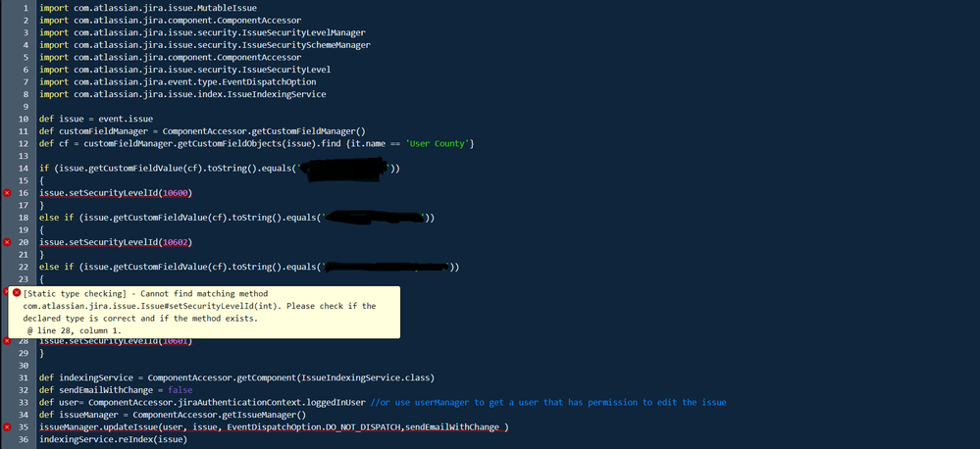Click line number 36 in the gutter

coord(24,439)
